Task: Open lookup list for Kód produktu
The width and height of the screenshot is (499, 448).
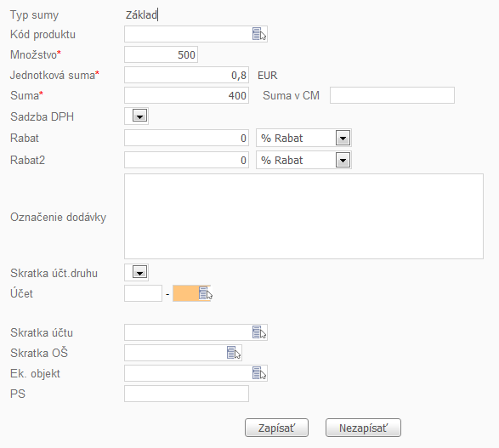Action: 259,34
